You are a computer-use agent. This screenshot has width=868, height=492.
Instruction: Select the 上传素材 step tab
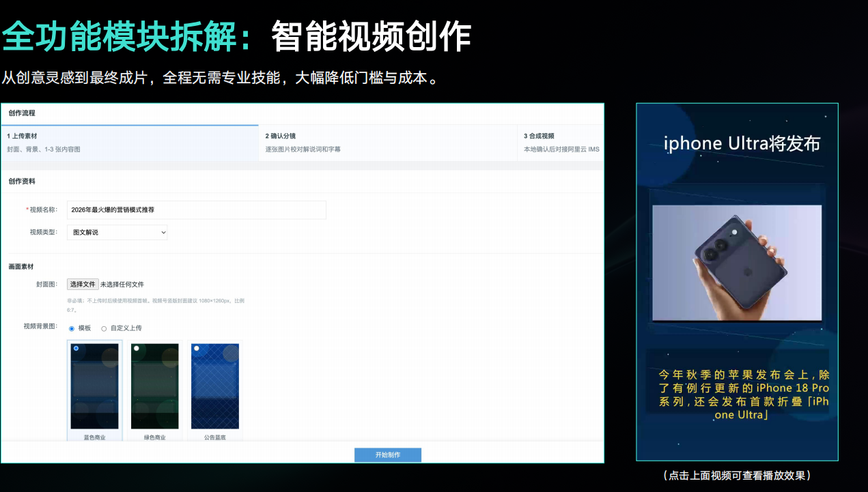(x=130, y=143)
